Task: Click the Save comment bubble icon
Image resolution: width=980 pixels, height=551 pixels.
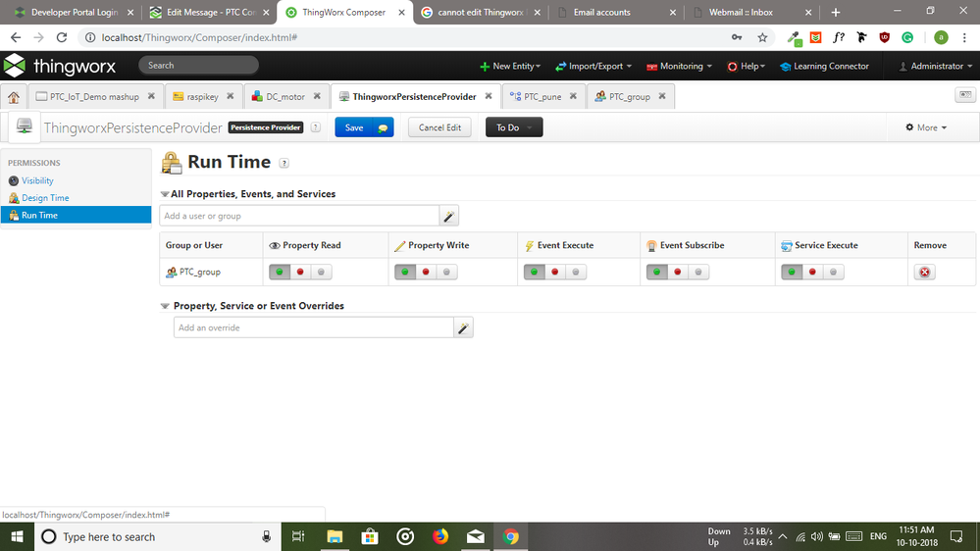Action: 383,127
